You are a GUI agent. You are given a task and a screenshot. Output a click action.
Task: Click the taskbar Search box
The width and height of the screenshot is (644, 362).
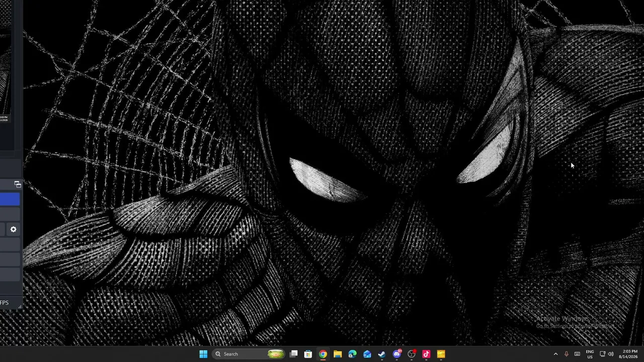pos(250,354)
